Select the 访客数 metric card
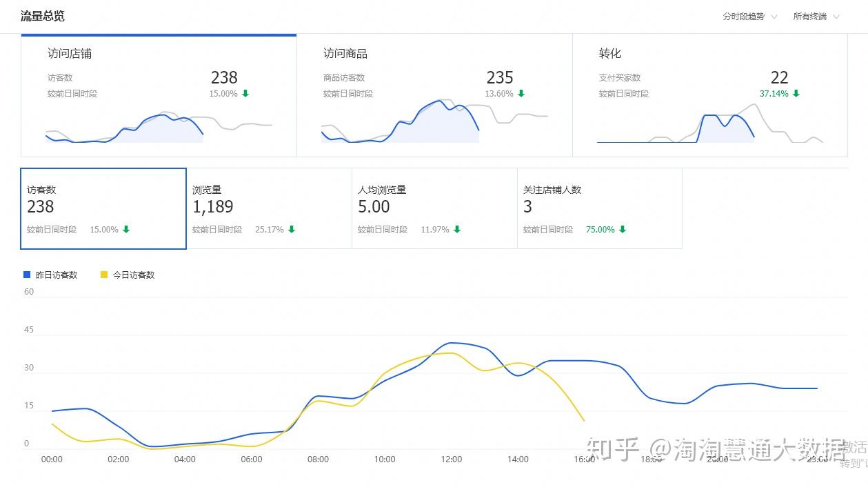The height and width of the screenshot is (485, 868). 103,208
